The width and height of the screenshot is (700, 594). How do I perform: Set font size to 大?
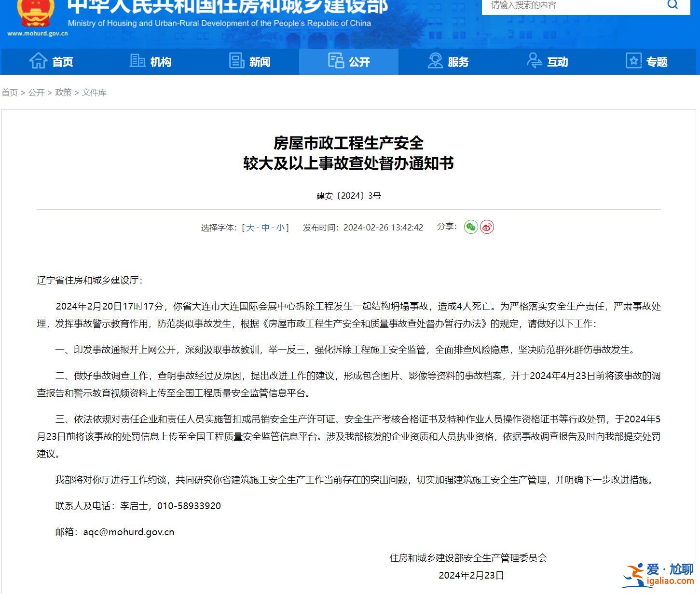[250, 228]
